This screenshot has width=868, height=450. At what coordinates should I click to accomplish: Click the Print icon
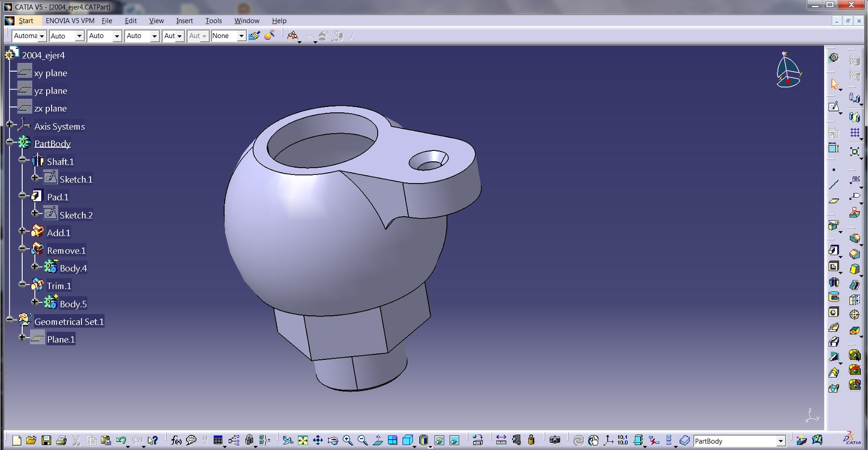click(x=61, y=440)
